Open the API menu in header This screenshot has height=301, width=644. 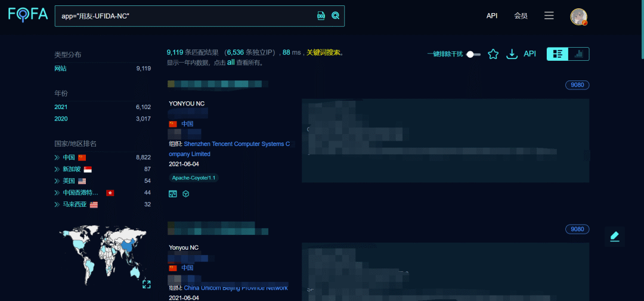tap(492, 15)
